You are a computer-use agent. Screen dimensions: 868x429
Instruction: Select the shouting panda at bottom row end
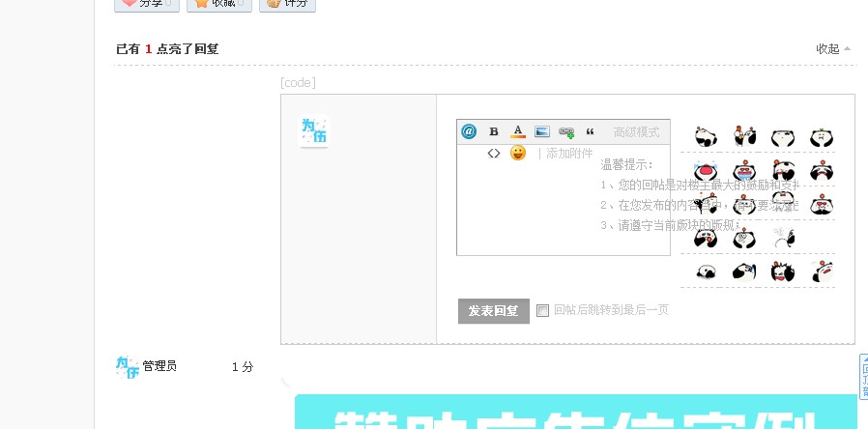(x=823, y=272)
